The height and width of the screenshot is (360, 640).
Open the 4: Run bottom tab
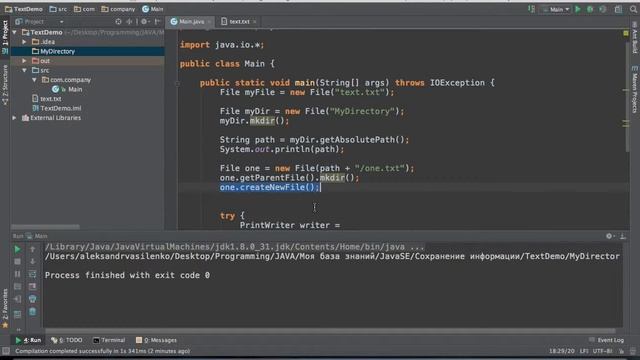28,340
